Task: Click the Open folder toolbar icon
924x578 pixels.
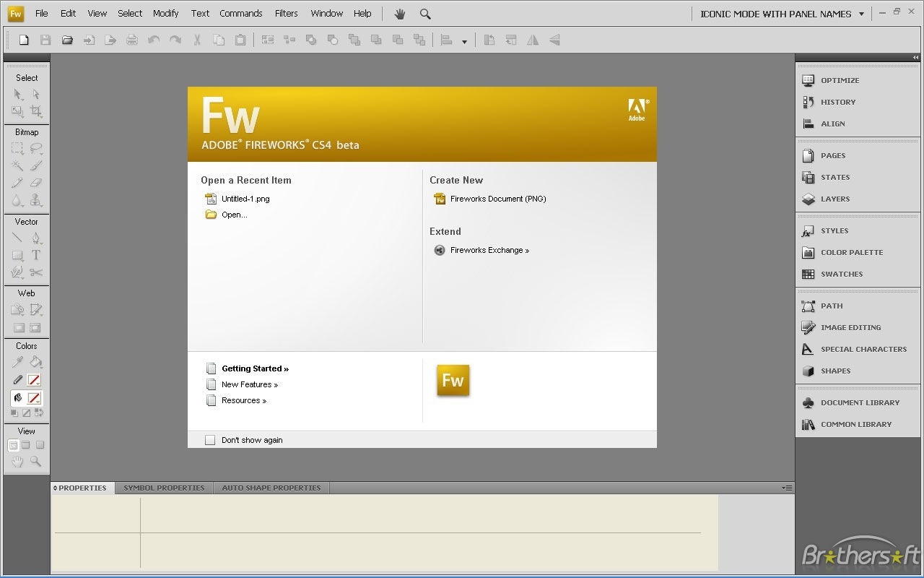Action: [67, 40]
